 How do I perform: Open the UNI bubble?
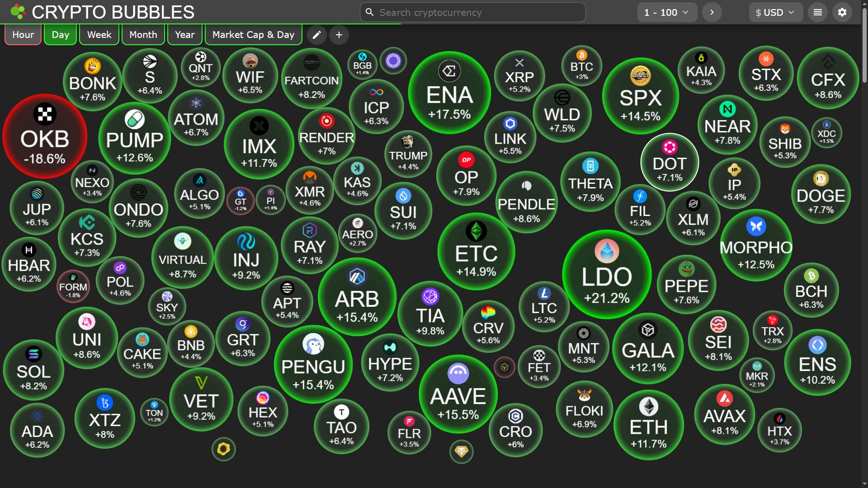coord(87,338)
